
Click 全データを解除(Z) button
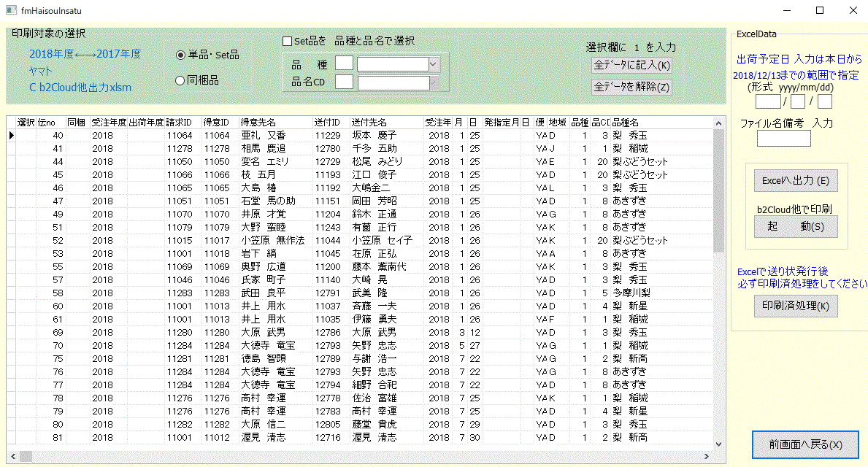click(631, 87)
